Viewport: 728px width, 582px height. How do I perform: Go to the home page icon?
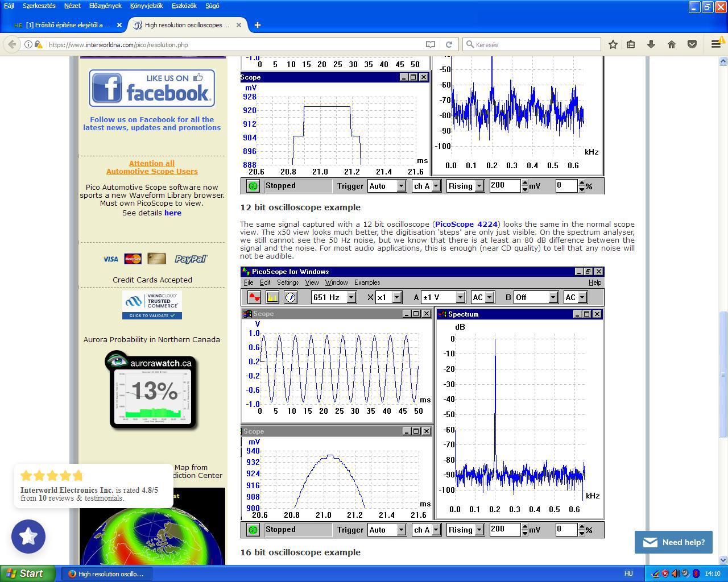tap(672, 44)
